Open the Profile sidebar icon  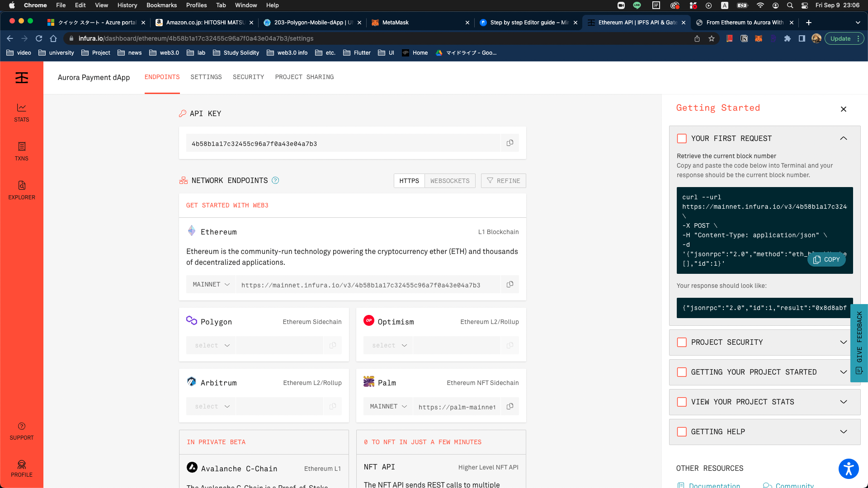tap(21, 469)
